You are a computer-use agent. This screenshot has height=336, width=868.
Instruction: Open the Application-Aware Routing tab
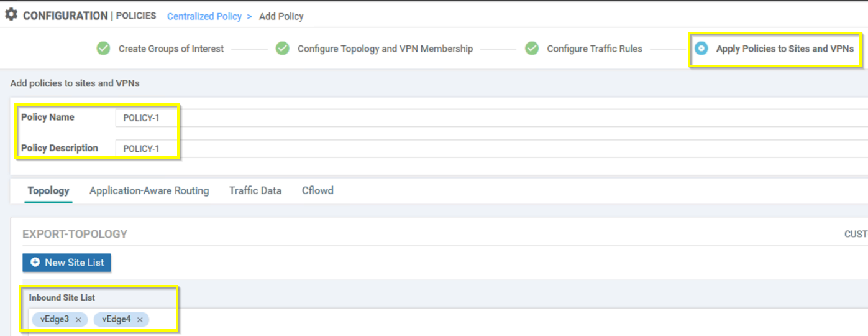pyautogui.click(x=149, y=190)
